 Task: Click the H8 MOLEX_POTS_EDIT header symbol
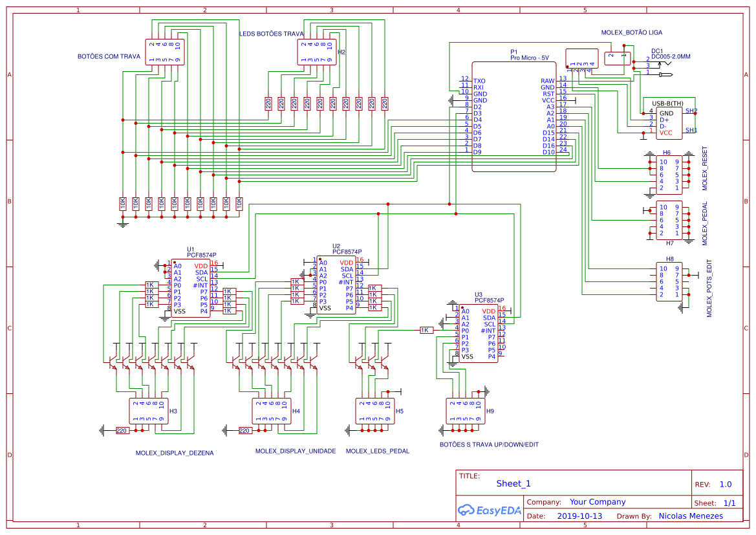tap(669, 281)
